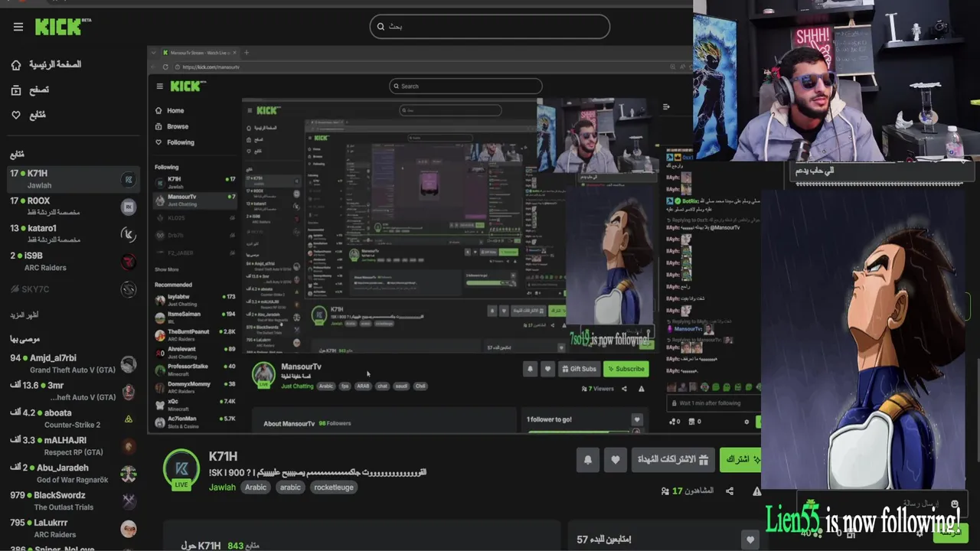This screenshot has width=980, height=551.
Task: Click الاشتراكات المُهداة gift subs button
Action: click(673, 460)
